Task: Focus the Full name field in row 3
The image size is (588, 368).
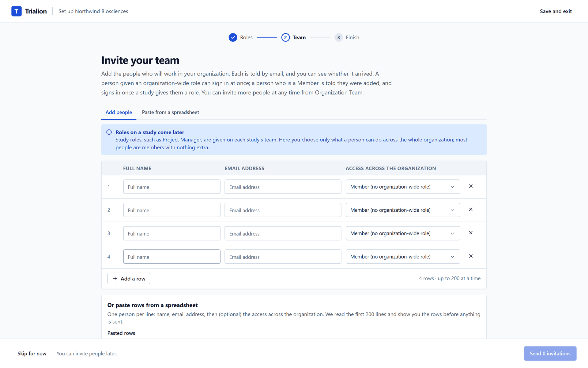Action: tap(172, 233)
